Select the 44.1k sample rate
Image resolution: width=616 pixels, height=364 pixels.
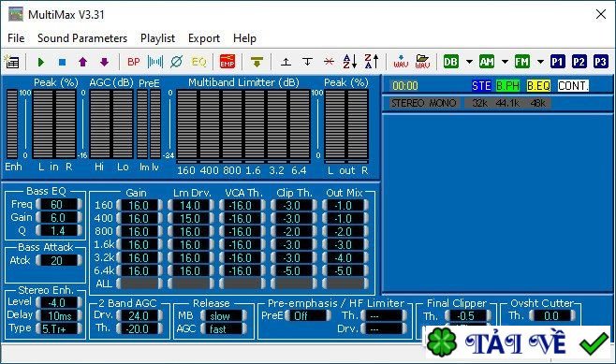[507, 103]
